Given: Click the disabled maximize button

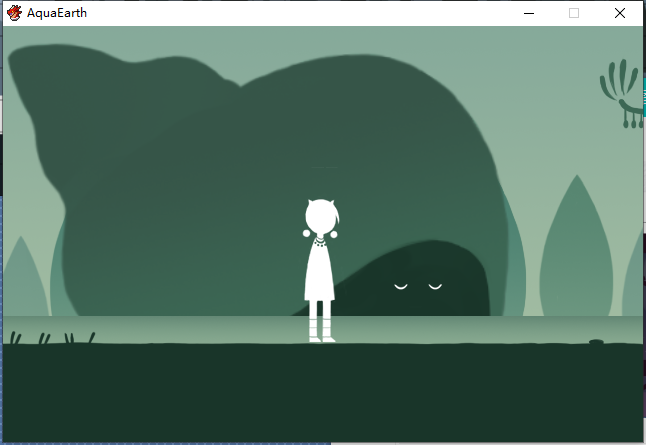Looking at the screenshot, I should click(574, 13).
